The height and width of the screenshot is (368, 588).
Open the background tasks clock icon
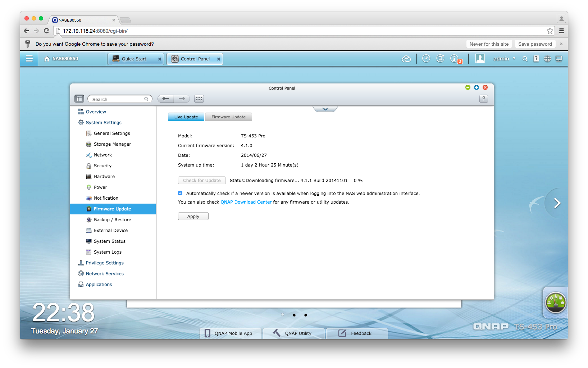(x=426, y=58)
